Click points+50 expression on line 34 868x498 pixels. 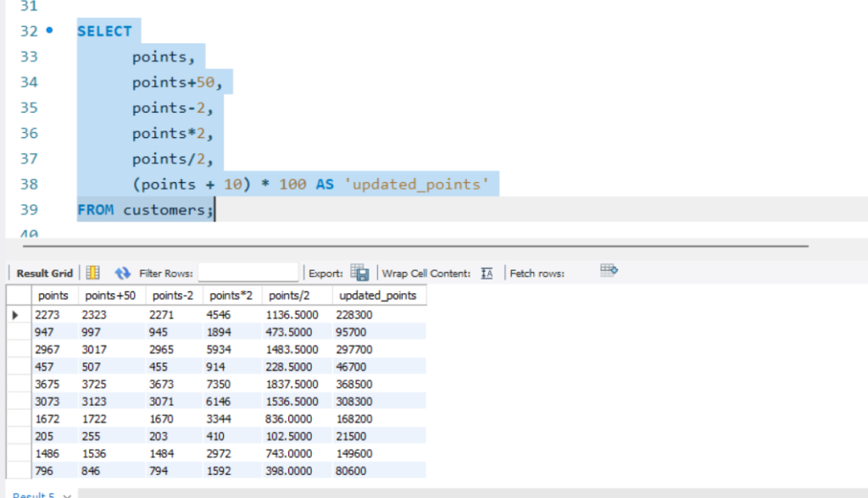(x=173, y=82)
